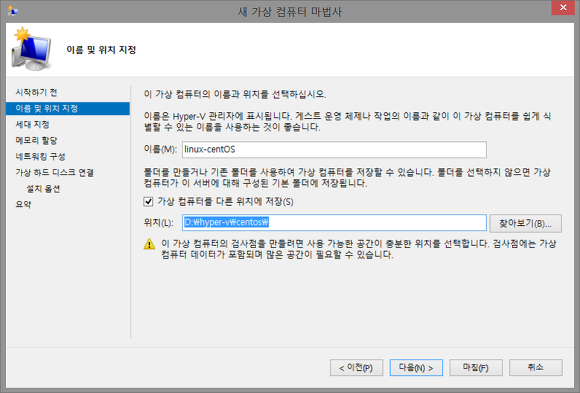Toggle the 가상 컴퓨터를 다른 위치에 저장 checkbox
580x393 pixels.
point(148,202)
